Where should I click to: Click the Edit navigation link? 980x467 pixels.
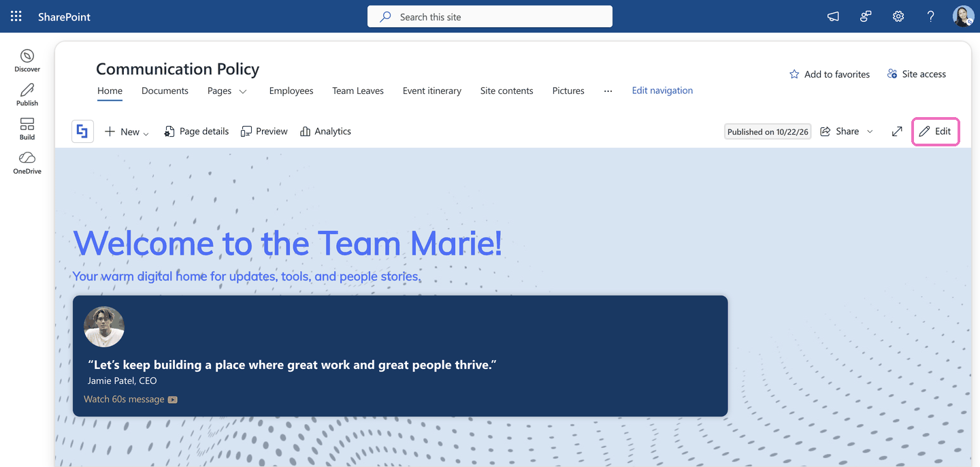point(662,91)
